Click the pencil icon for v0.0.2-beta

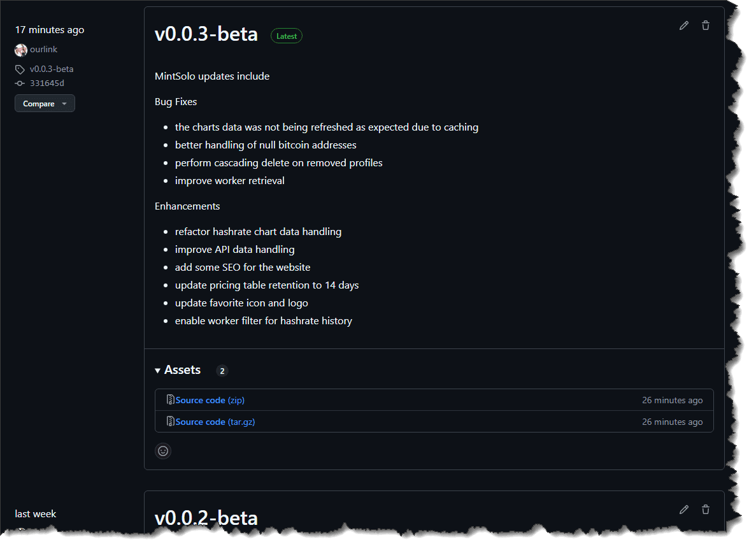pyautogui.click(x=684, y=510)
